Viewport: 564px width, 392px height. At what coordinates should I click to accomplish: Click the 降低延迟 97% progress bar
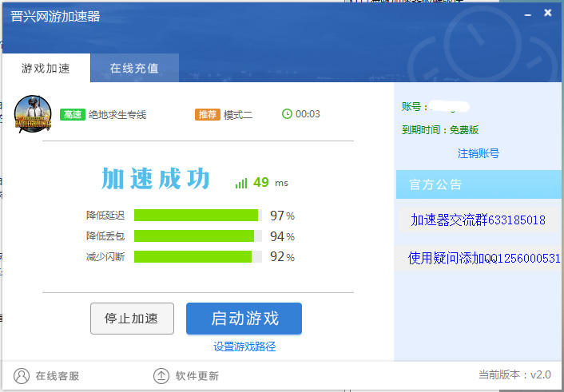197,215
